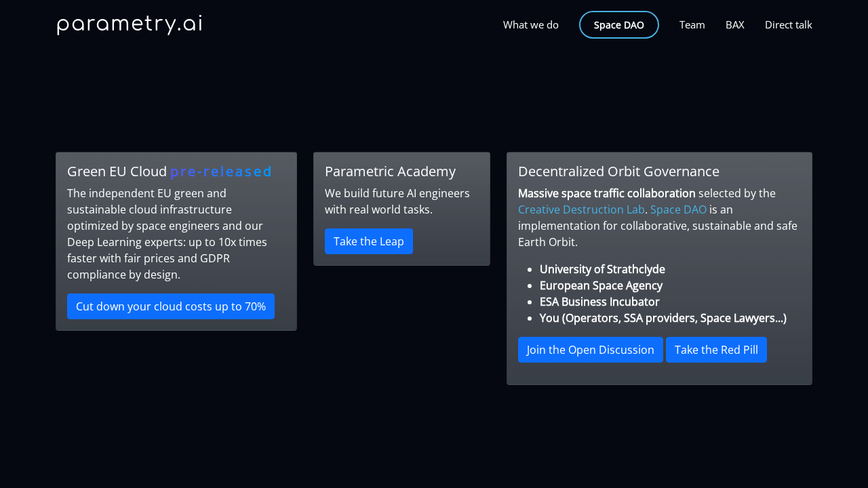Select the University of Strathclyde list item
Image resolution: width=868 pixels, height=488 pixels.
(x=602, y=269)
